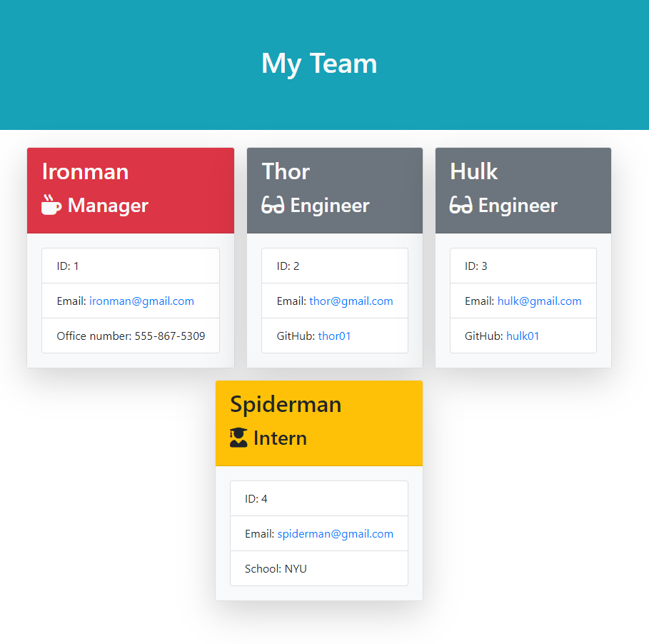Open the hulk@gmail.com email link
649x644 pixels.
pos(539,301)
